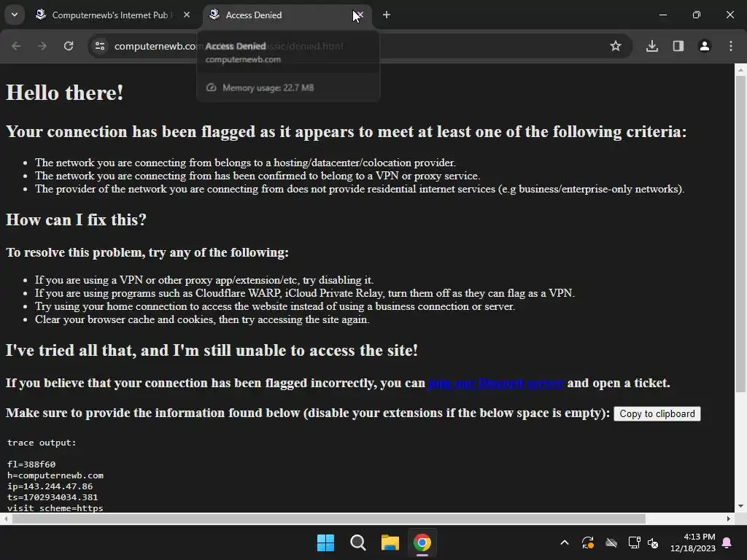The height and width of the screenshot is (560, 747).
Task: Show hidden system tray icons
Action: pyautogui.click(x=565, y=542)
